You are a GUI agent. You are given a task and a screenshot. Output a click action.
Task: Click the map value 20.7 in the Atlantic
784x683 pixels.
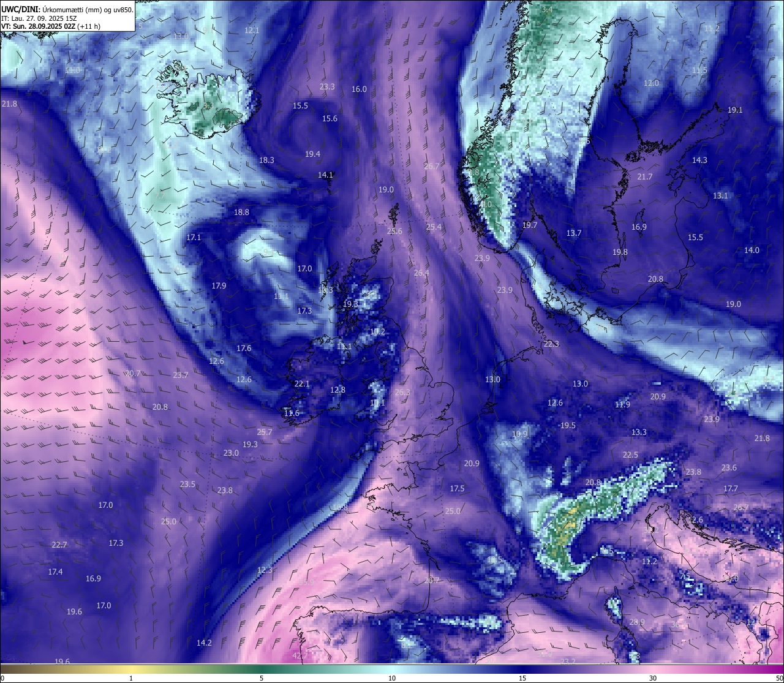pyautogui.click(x=133, y=373)
